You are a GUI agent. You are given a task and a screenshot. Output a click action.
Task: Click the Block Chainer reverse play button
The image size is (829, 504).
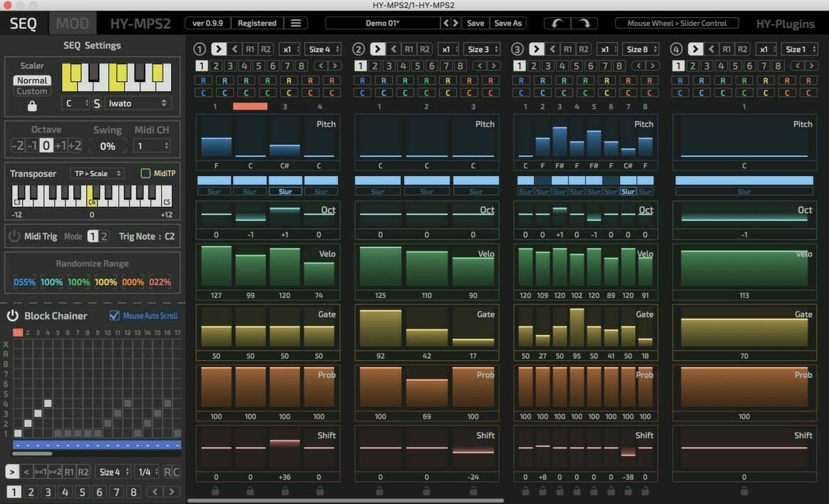click(x=26, y=472)
